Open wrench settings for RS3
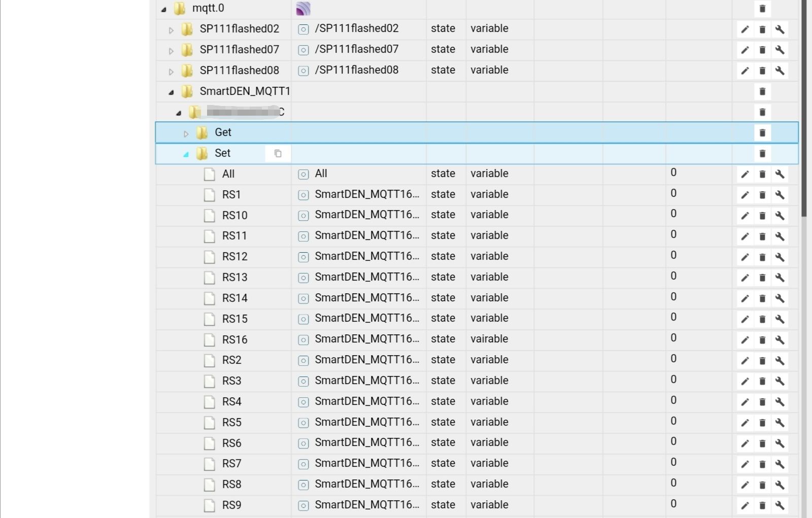Screen dimensions: 812x518 [x=780, y=382]
